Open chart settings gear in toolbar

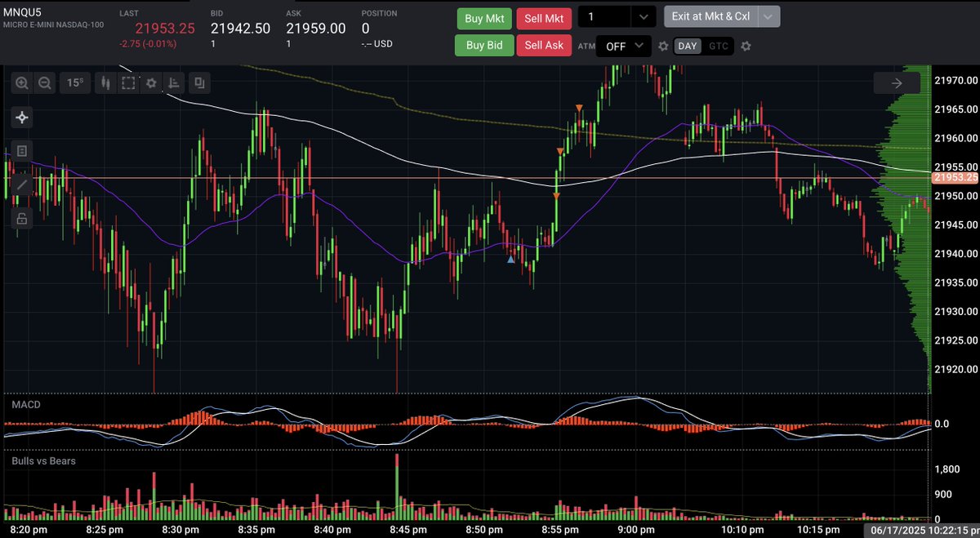[x=151, y=82]
